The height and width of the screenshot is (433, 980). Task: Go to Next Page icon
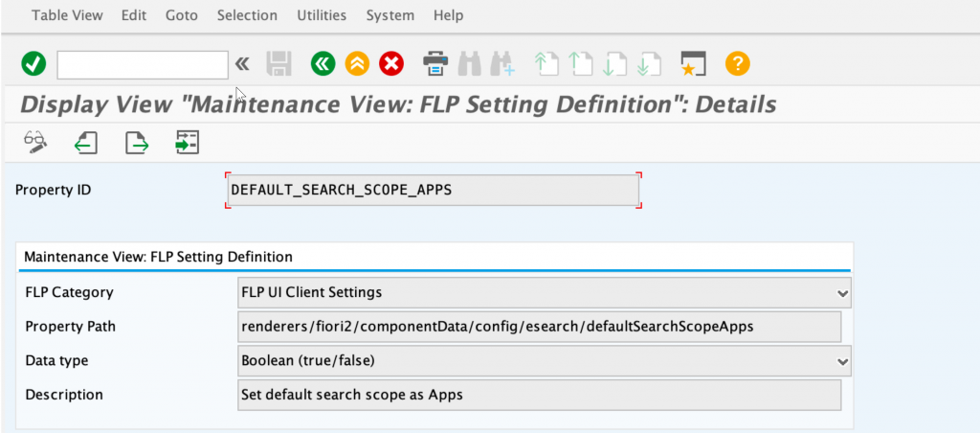pyautogui.click(x=614, y=64)
